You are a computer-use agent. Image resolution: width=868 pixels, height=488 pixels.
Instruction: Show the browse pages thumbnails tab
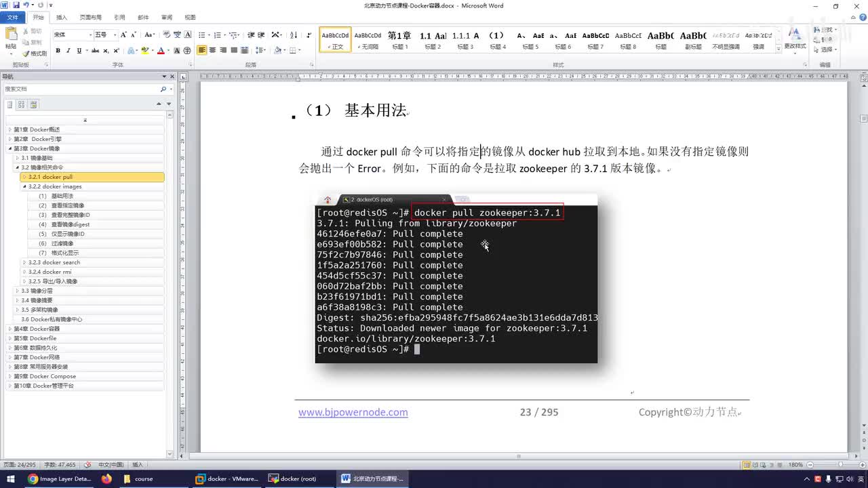(21, 104)
